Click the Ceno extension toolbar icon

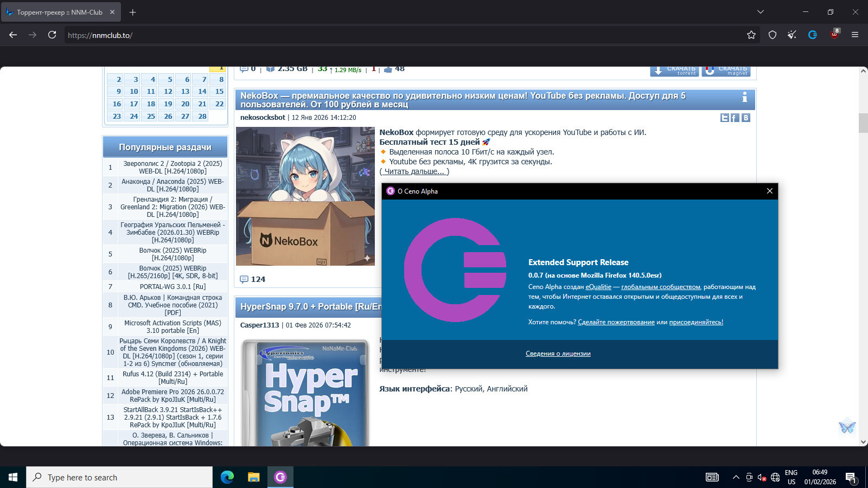coord(812,35)
